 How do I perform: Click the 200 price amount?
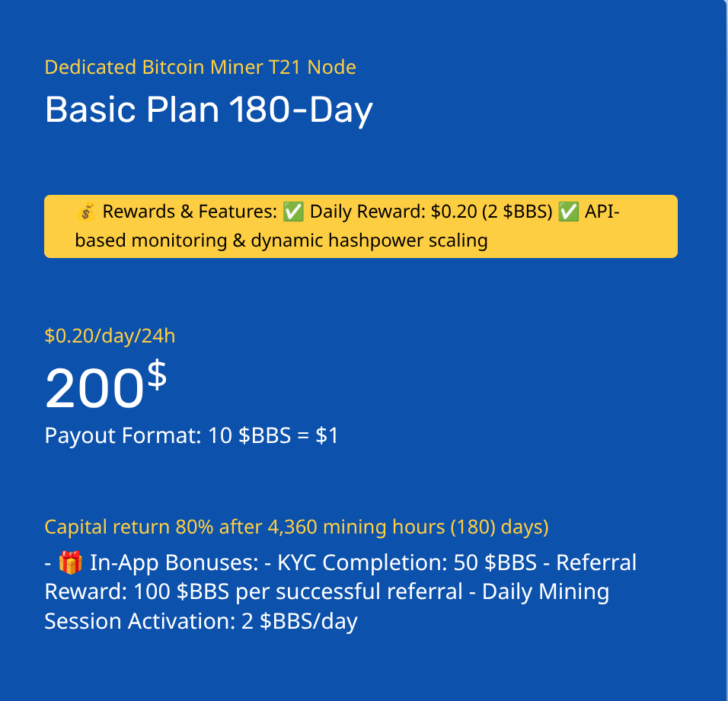coord(94,388)
